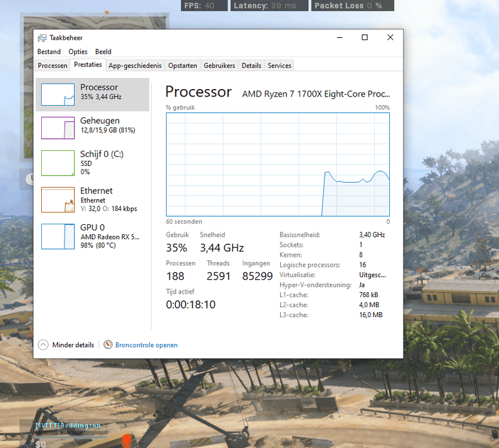Screen dimensions: 499x448
Task: Click the 188 Processen count
Action: [175, 276]
